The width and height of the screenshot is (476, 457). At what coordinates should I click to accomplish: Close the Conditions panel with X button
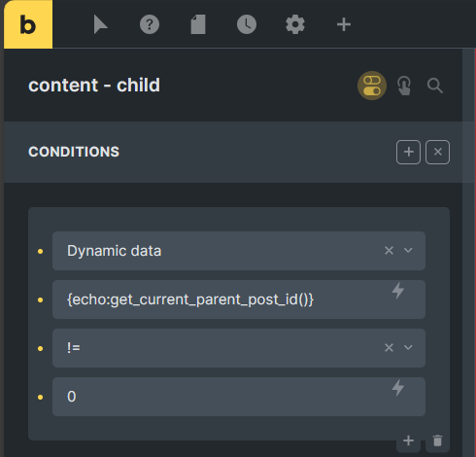[x=437, y=152]
